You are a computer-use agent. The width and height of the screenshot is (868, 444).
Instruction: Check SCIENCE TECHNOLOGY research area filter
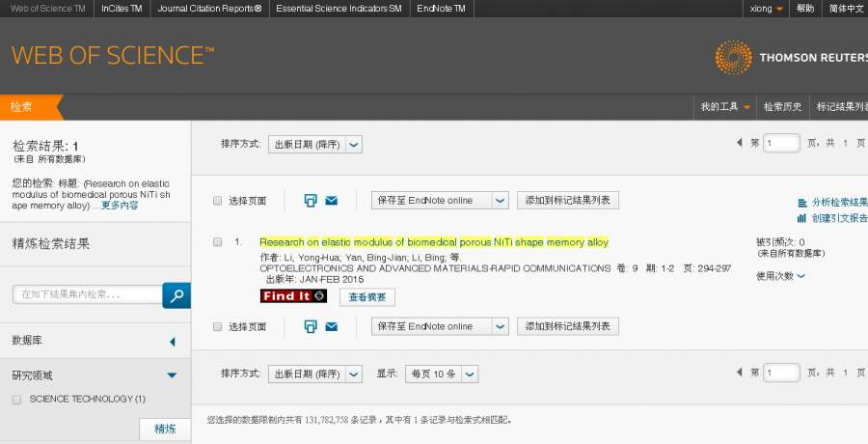point(16,399)
